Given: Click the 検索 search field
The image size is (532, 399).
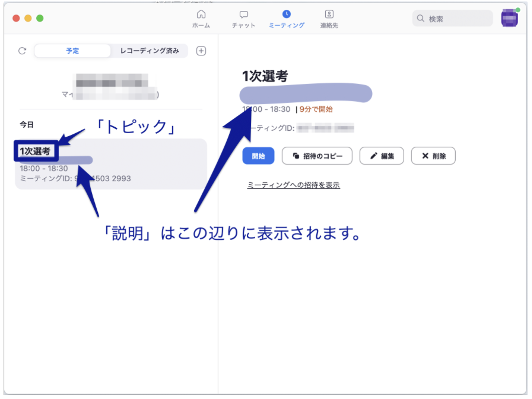Looking at the screenshot, I should pyautogui.click(x=452, y=18).
